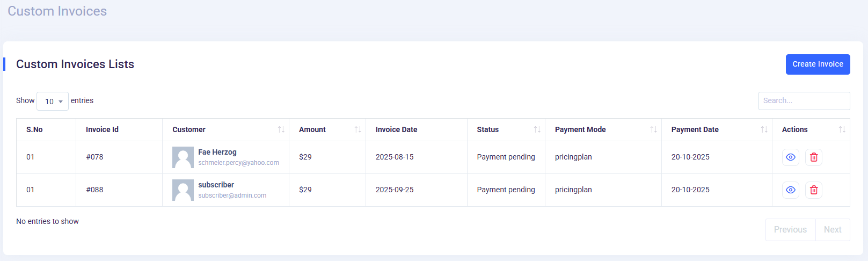Focus the Search input field
Screen dimensions: 868x261
[804, 101]
